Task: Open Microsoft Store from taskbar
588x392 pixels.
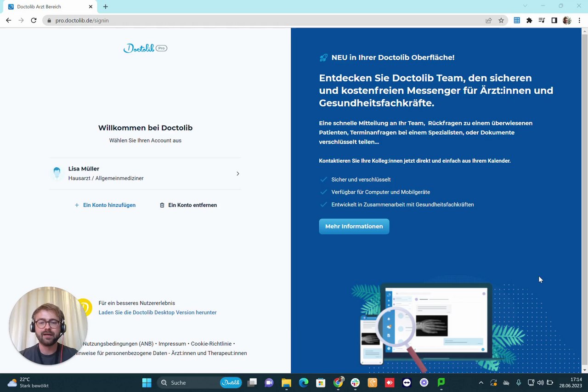Action: tap(321, 382)
